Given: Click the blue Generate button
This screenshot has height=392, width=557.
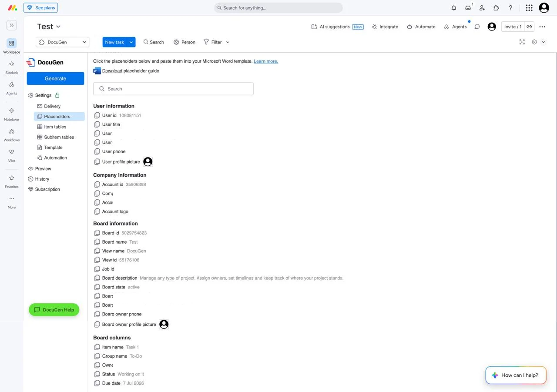Looking at the screenshot, I should coord(55,78).
